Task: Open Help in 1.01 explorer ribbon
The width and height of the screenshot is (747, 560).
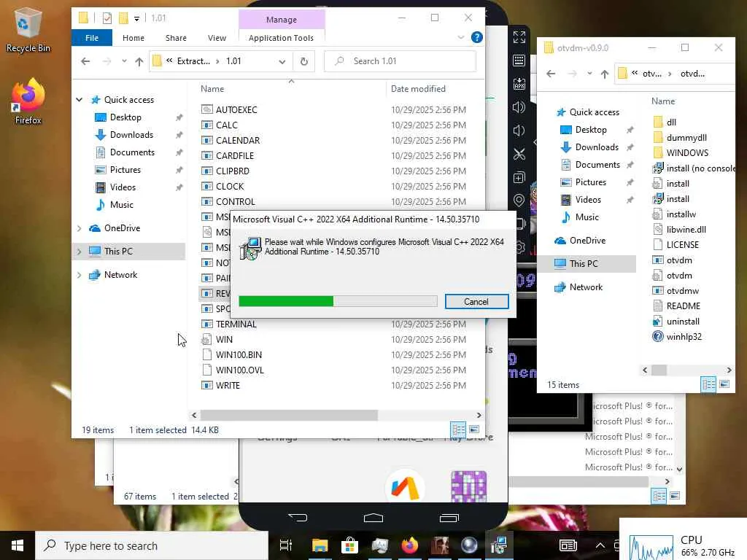Action: pyautogui.click(x=476, y=37)
